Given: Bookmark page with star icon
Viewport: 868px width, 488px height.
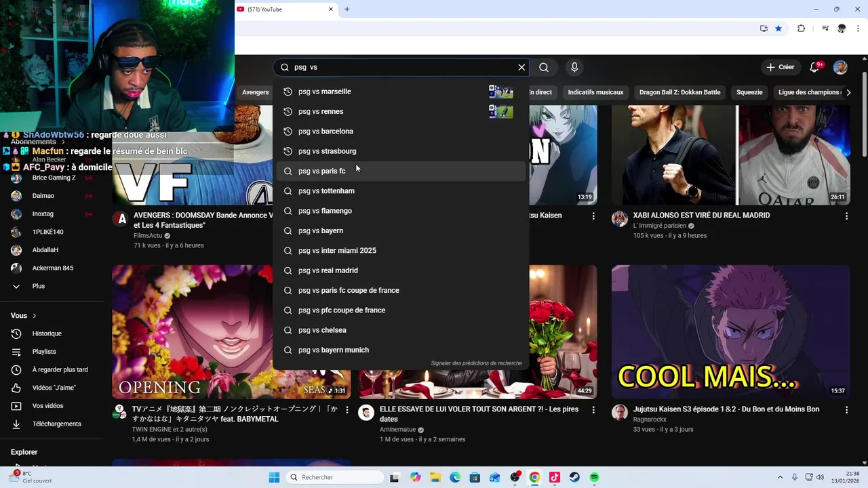Looking at the screenshot, I should (778, 28).
